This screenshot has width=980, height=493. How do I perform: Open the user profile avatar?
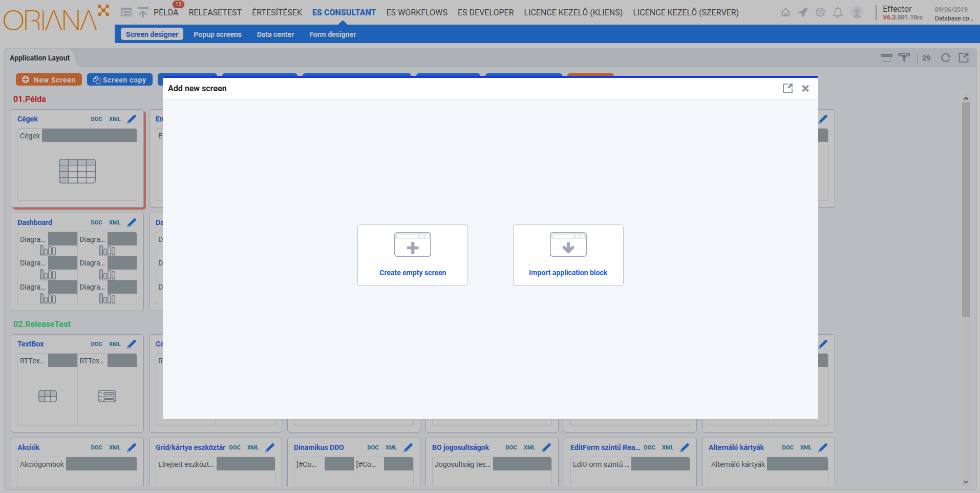857,12
